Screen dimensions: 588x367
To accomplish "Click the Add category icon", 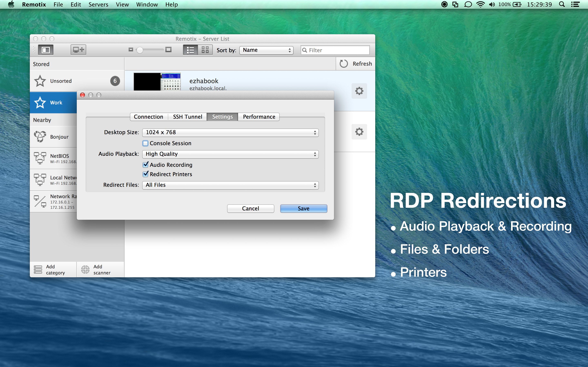I will pyautogui.click(x=38, y=269).
